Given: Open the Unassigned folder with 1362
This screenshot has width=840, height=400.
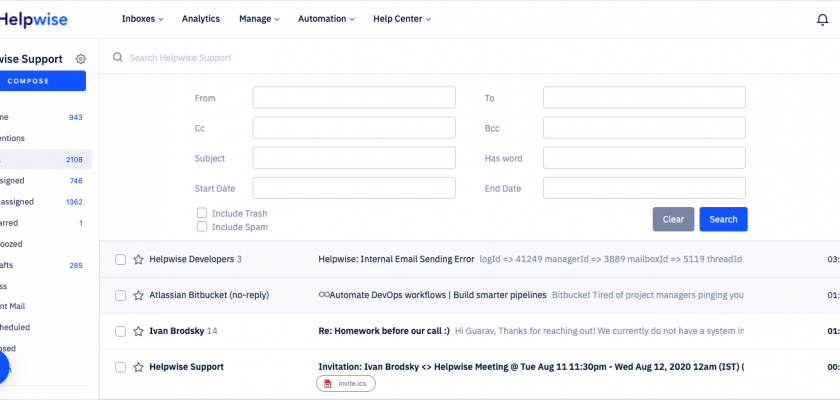Looking at the screenshot, I should [42, 202].
